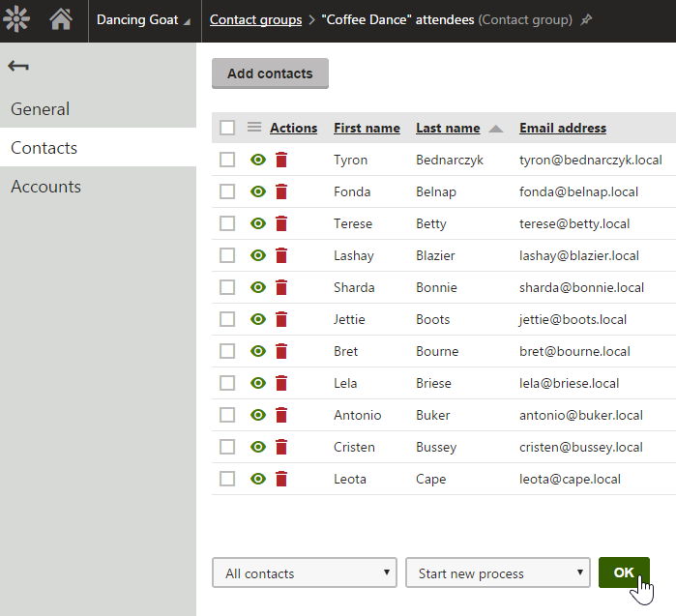The image size is (676, 616).
Task: Open the Kentico application list icon
Action: coord(16,19)
